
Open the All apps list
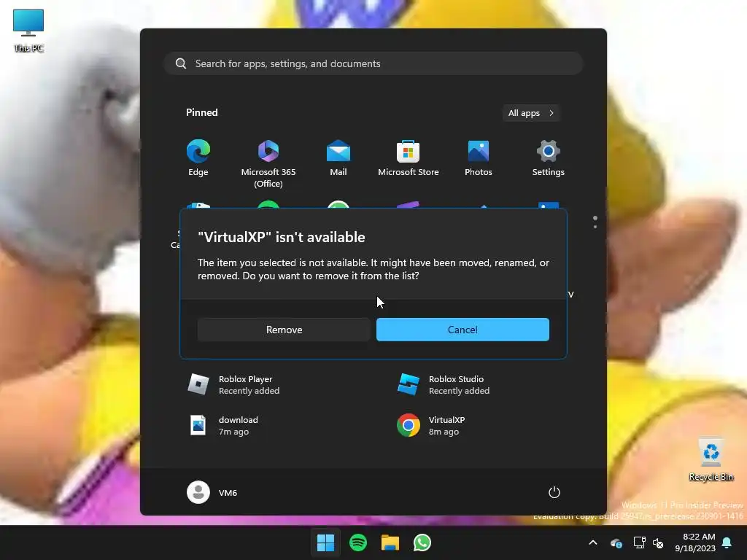531,113
